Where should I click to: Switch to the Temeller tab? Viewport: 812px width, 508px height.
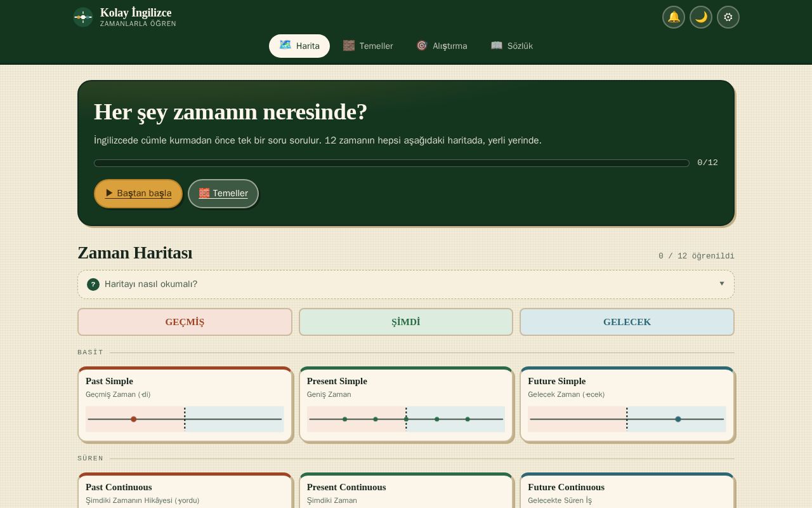pyautogui.click(x=368, y=46)
